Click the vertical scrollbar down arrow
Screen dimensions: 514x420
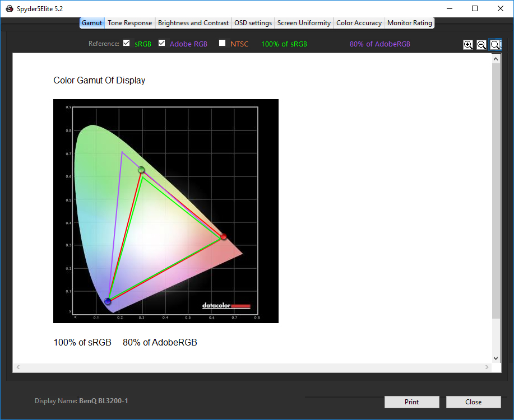coord(496,358)
